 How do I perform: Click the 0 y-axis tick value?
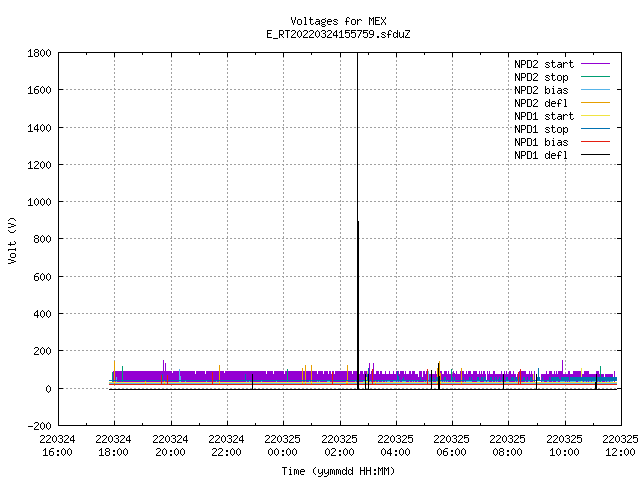click(x=48, y=389)
